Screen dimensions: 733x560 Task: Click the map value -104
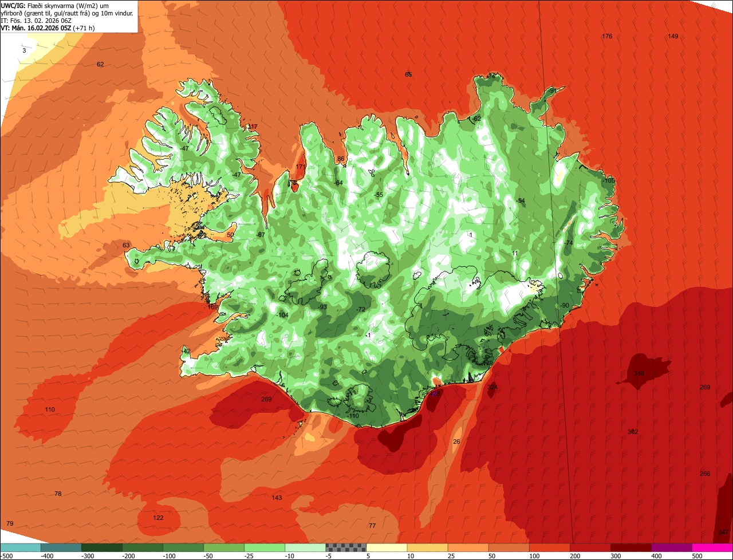pyautogui.click(x=282, y=316)
